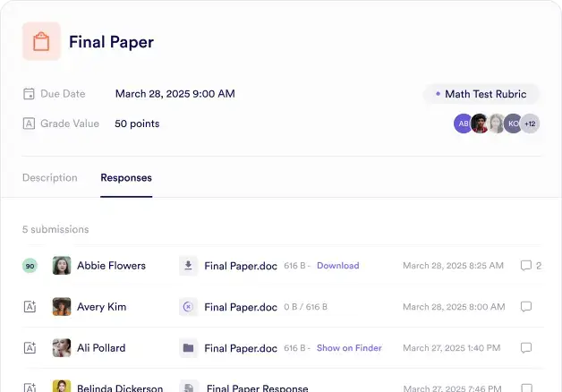Image resolution: width=562 pixels, height=392 pixels.
Task: Open comment bubble for Ali Pollard's submission
Action: tap(526, 348)
